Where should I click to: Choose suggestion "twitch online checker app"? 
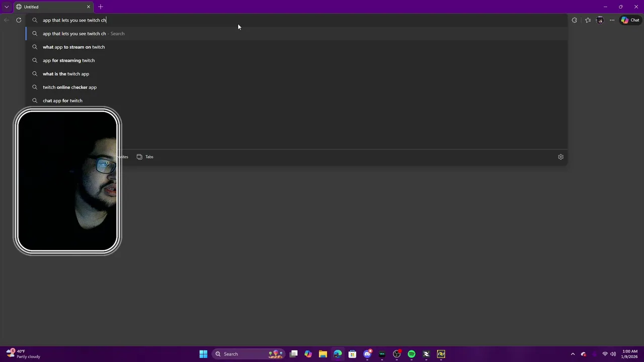coord(297,87)
